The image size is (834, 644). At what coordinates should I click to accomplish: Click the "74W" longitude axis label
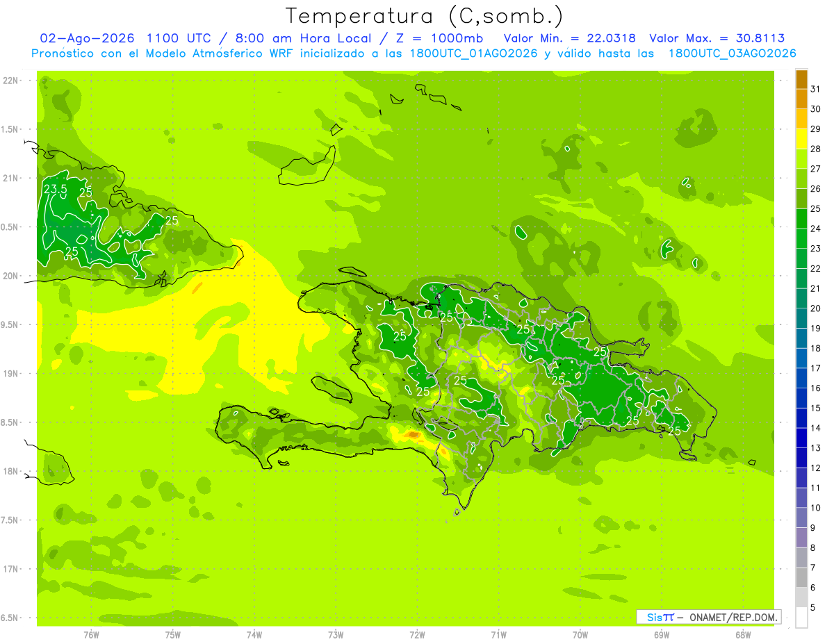point(254,634)
